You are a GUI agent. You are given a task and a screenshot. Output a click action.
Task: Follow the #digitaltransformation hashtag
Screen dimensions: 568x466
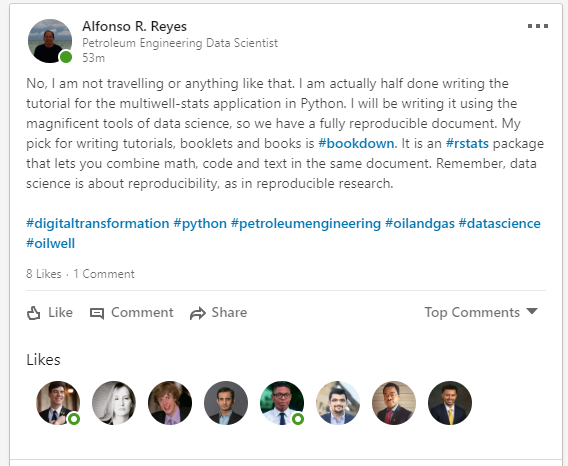tap(97, 223)
